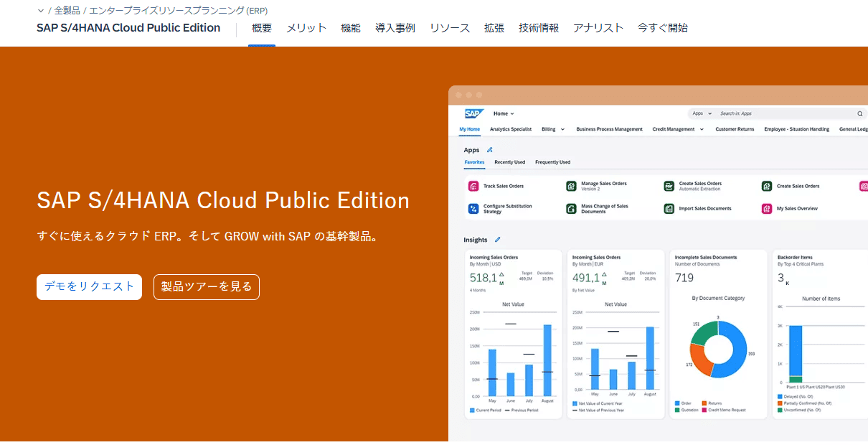Click the By Month | EUR subtitle
The image size is (868, 445).
[588, 264]
